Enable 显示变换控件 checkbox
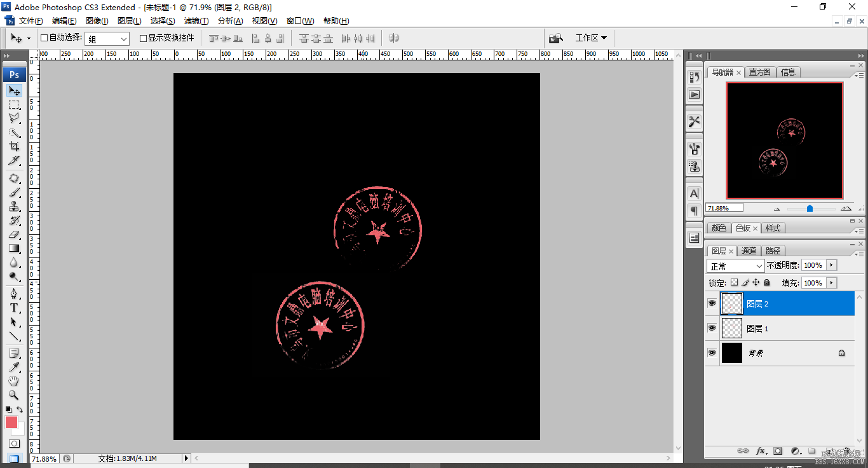 pyautogui.click(x=143, y=38)
